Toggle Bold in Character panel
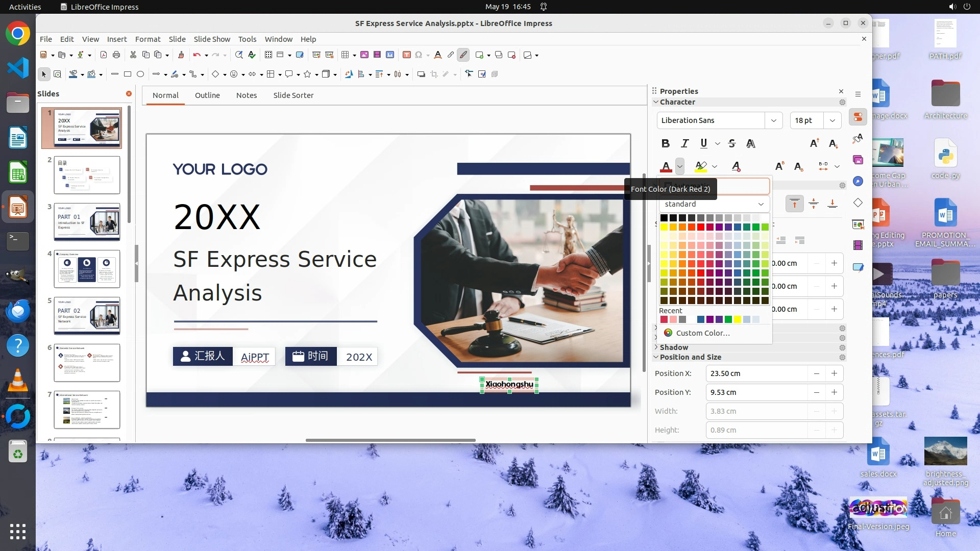The image size is (980, 551). pyautogui.click(x=665, y=144)
